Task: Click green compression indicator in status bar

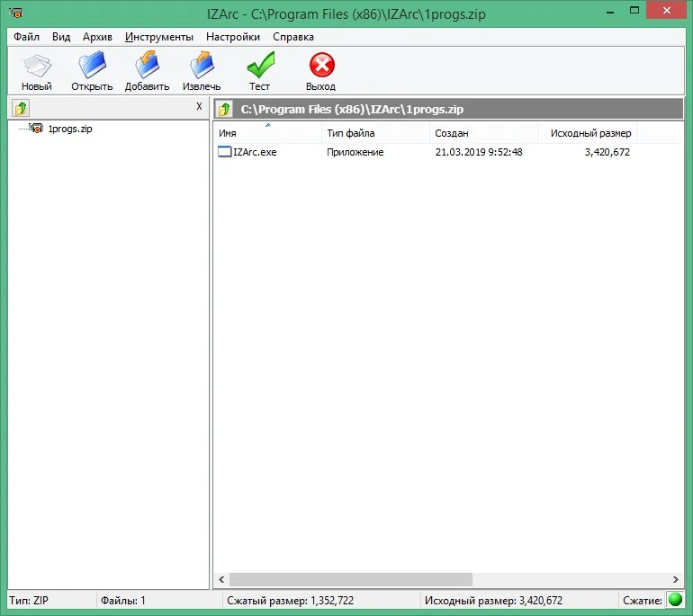Action: pos(675,600)
